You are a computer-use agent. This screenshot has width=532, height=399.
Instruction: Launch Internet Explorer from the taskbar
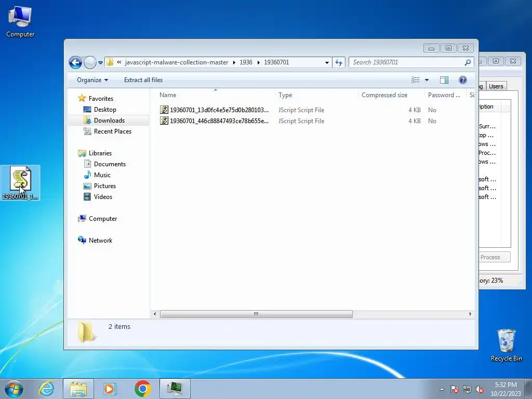click(x=46, y=389)
